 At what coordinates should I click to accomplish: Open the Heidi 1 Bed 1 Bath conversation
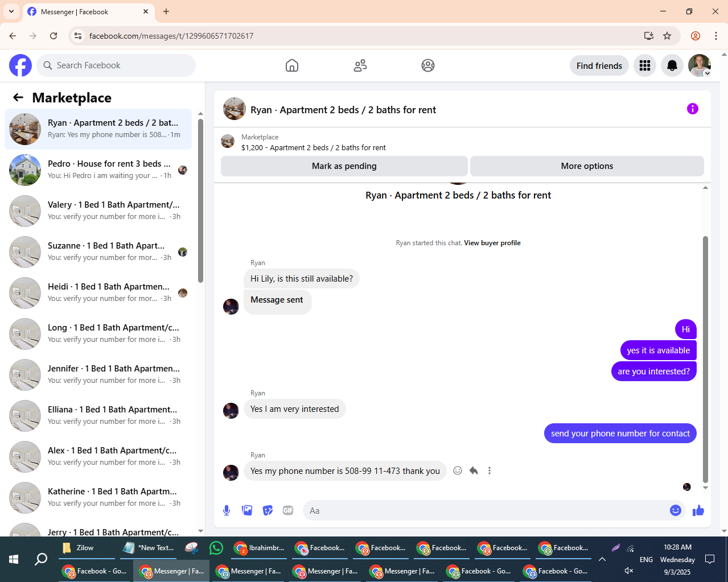tap(98, 293)
